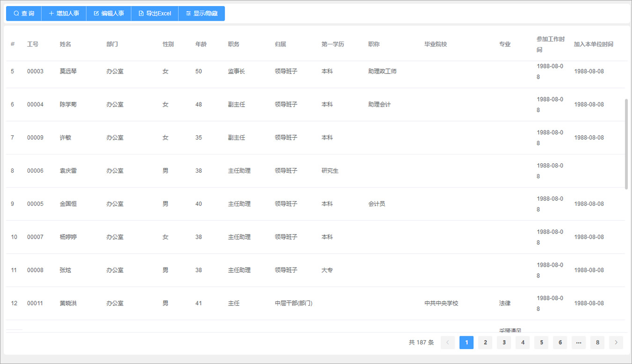Open page 5 in pagination
This screenshot has height=364, width=632.
(x=541, y=342)
